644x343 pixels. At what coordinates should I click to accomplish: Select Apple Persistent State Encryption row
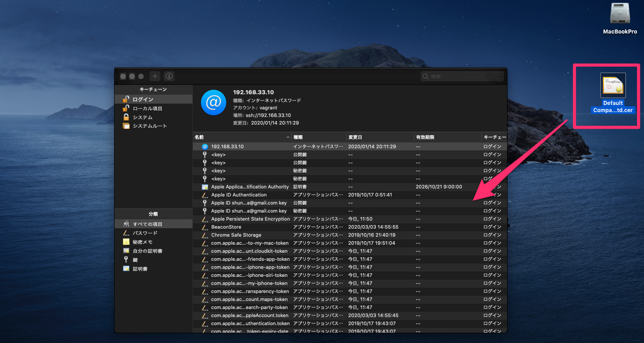coord(350,219)
